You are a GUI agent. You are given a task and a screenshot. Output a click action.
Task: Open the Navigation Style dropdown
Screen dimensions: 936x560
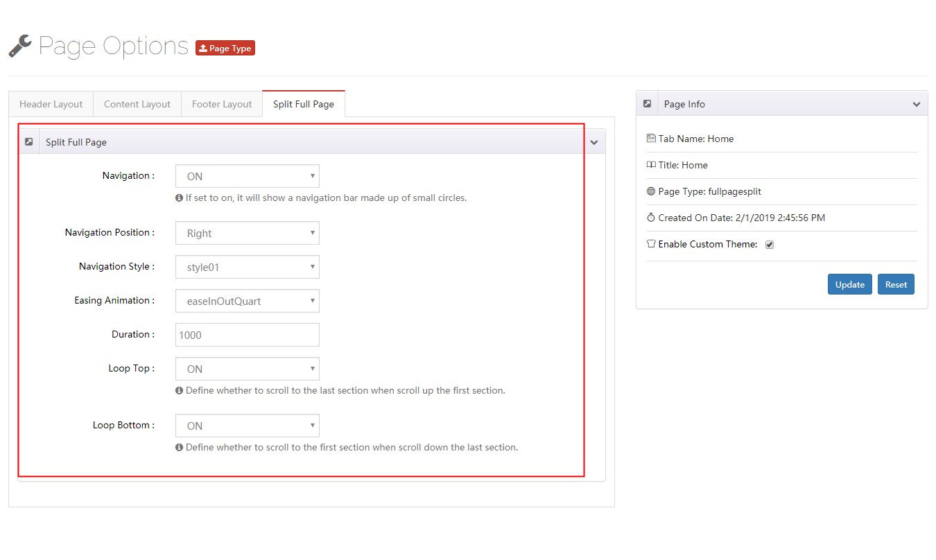248,267
